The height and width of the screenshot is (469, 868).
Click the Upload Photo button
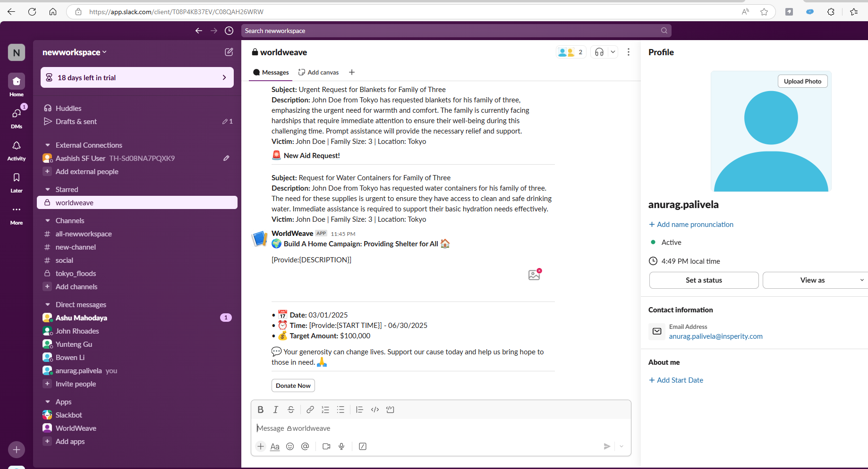[802, 81]
